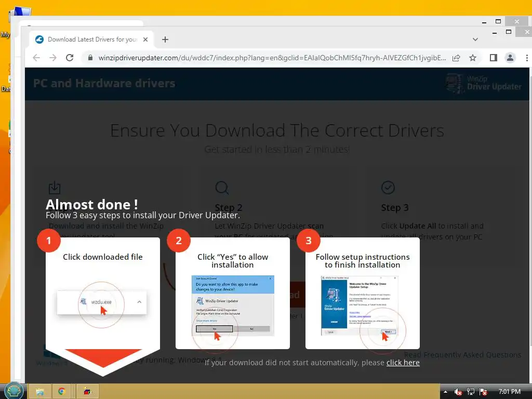Close the Download Latest Drivers tab
The height and width of the screenshot is (399, 532).
pyautogui.click(x=145, y=39)
